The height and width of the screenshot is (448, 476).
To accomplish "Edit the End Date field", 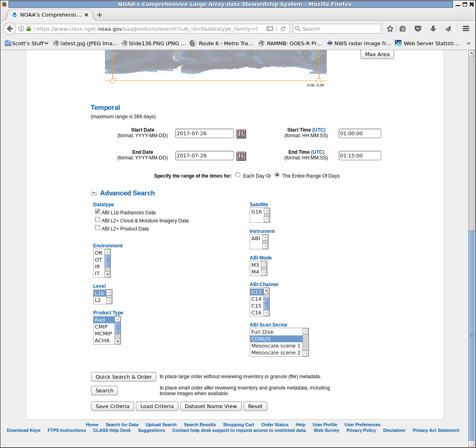I will point(205,155).
